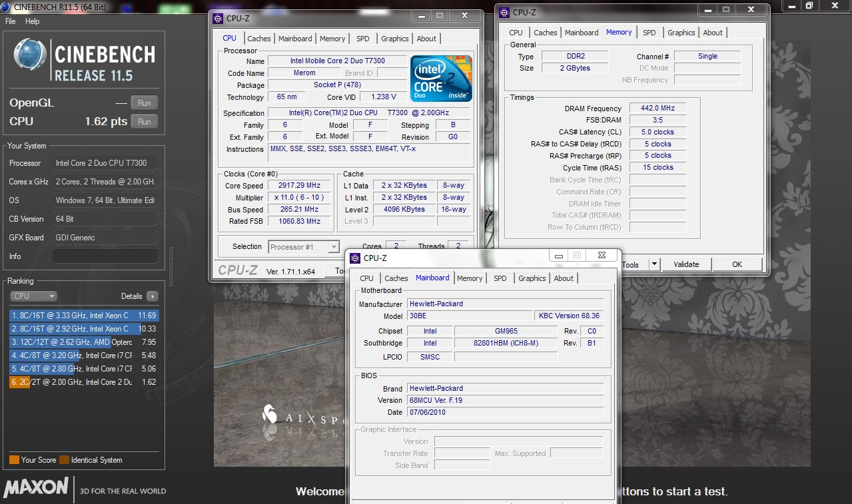The width and height of the screenshot is (852, 504).
Task: Click CPU-Z title icon in processor window
Action: 218,18
